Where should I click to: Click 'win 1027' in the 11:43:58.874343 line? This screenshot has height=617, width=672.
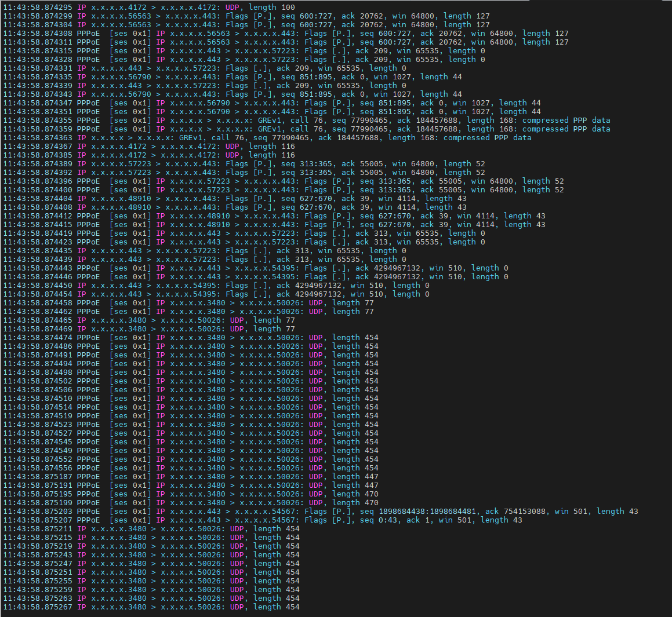[392, 94]
